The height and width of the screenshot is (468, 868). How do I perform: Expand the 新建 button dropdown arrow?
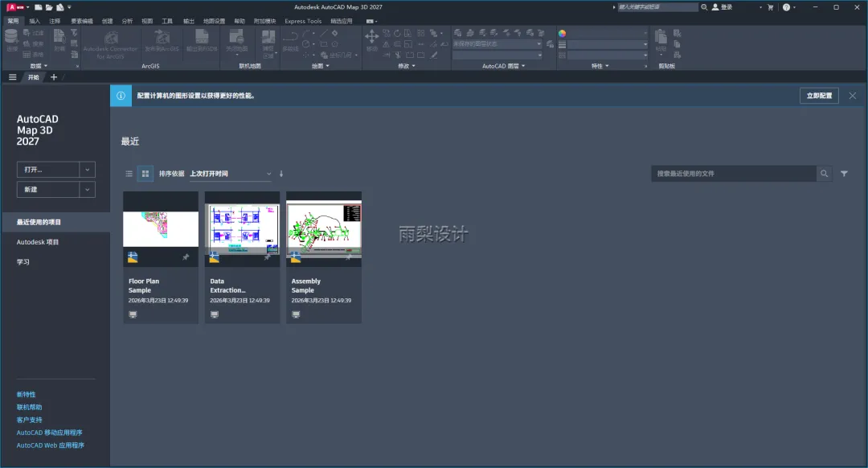click(88, 190)
